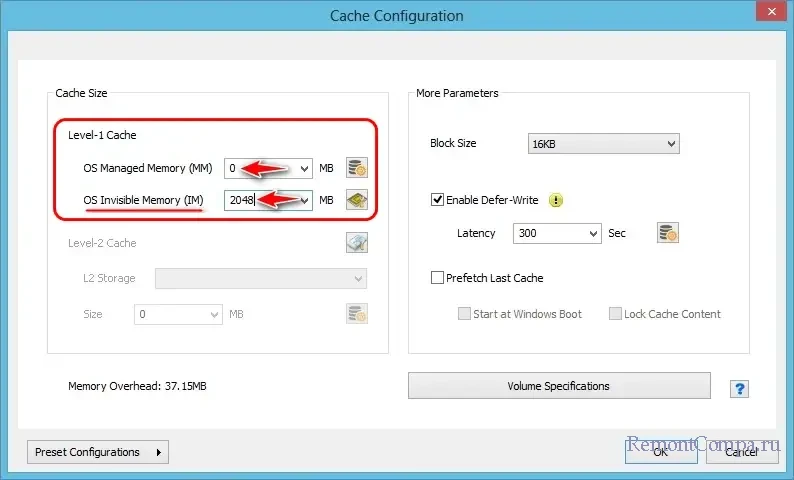Click the Defer-Write warning info icon

click(x=557, y=200)
